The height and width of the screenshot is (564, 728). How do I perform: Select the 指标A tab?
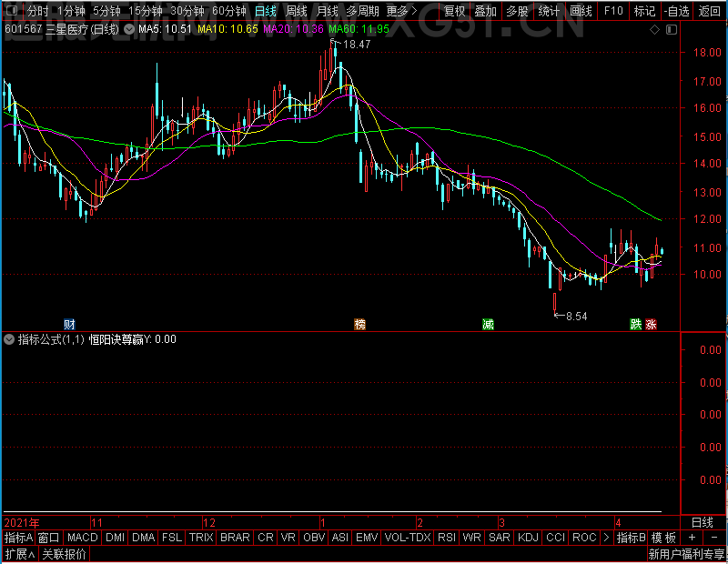tap(18, 538)
